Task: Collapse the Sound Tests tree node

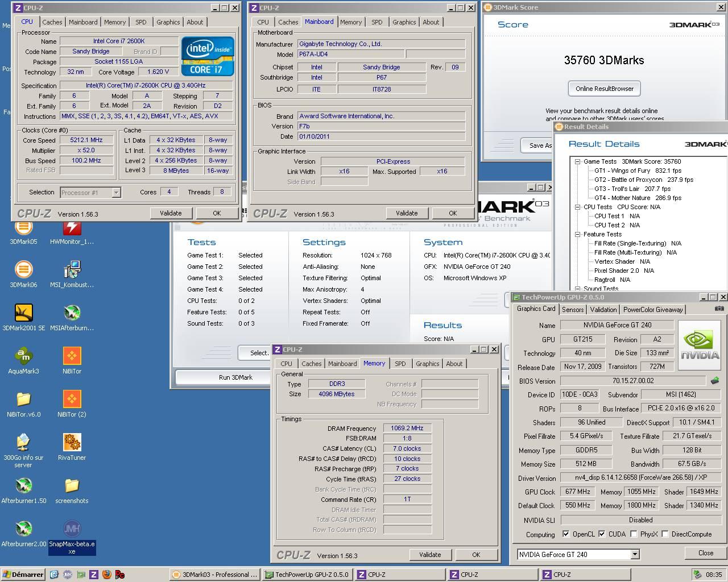Action: 577,289
